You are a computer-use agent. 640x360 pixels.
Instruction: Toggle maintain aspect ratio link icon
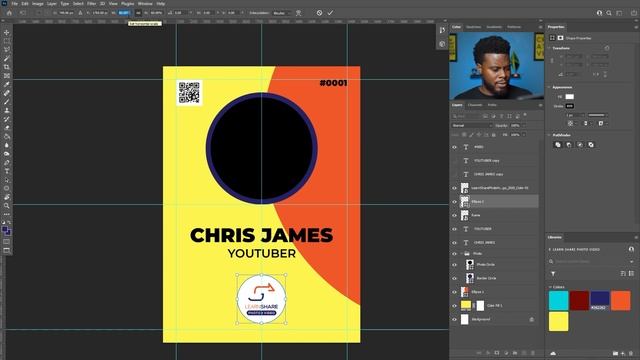coord(138,13)
